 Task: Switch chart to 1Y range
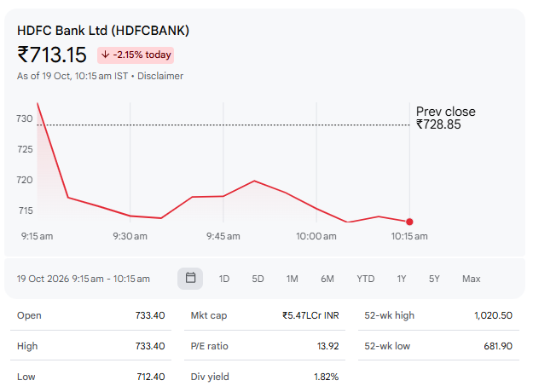(x=402, y=279)
